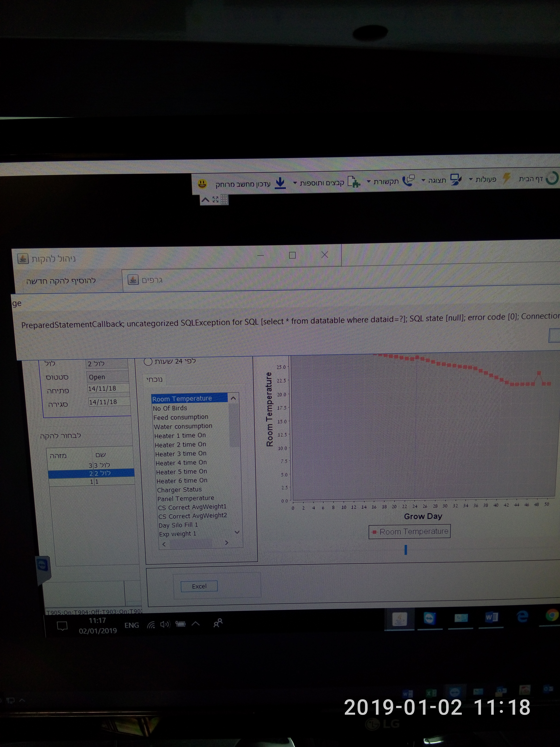Image resolution: width=560 pixels, height=747 pixels.
Task: Click the לול field showing לול 2
Action: [107, 364]
